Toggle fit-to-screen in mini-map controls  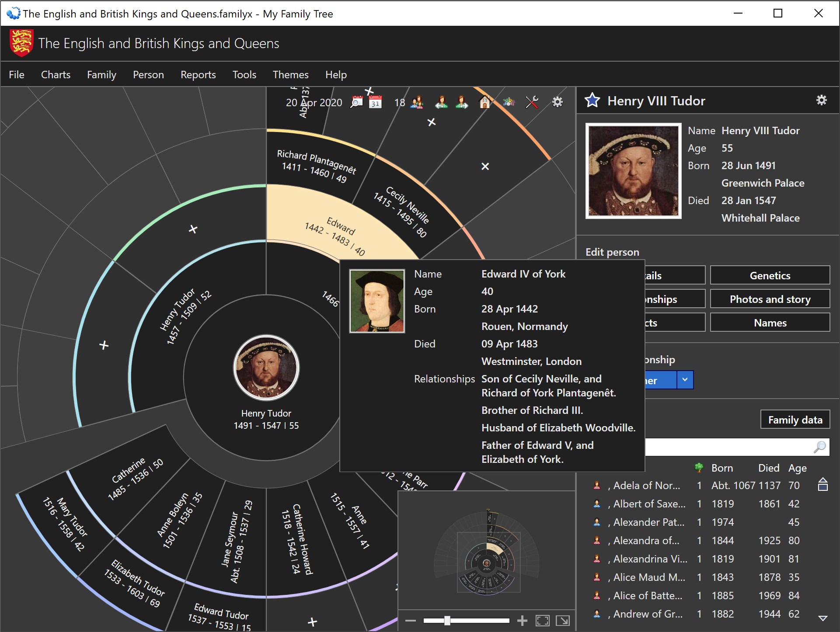coord(542,620)
